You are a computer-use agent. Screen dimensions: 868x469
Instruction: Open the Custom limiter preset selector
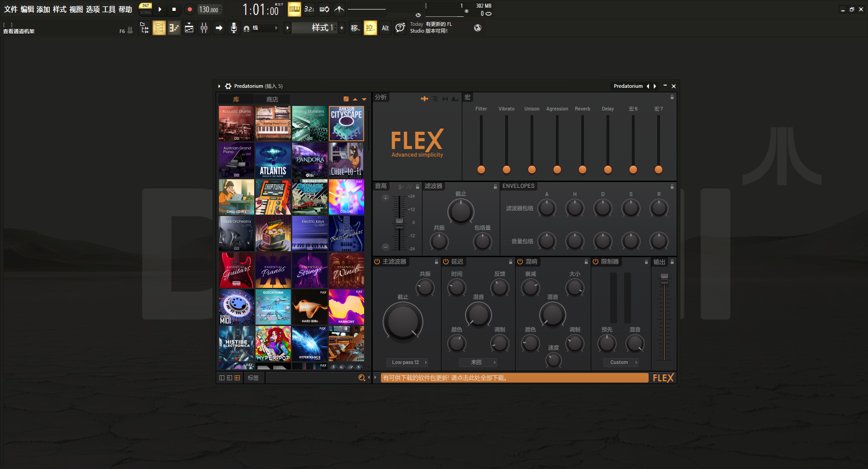tap(621, 362)
